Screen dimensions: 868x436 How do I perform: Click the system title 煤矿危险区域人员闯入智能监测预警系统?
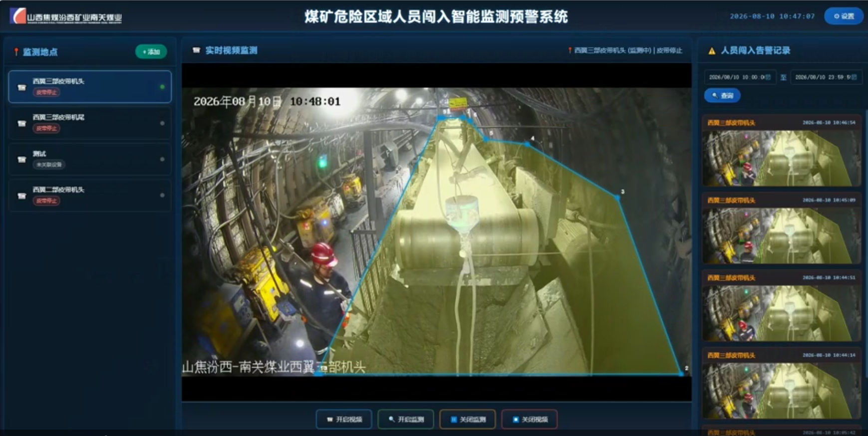436,17
